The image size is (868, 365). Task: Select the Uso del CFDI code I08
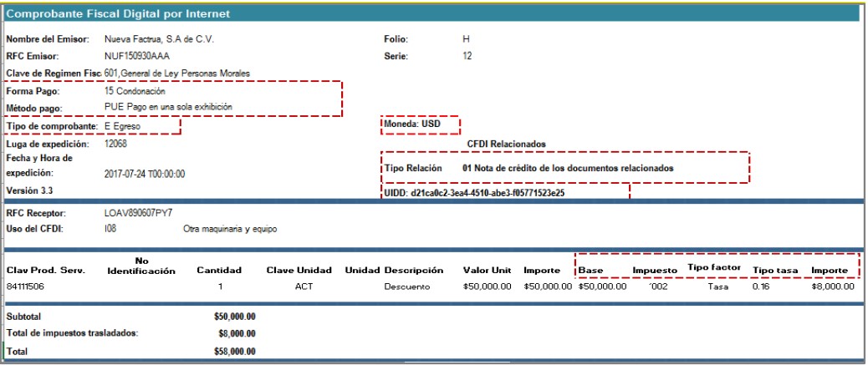[x=110, y=229]
